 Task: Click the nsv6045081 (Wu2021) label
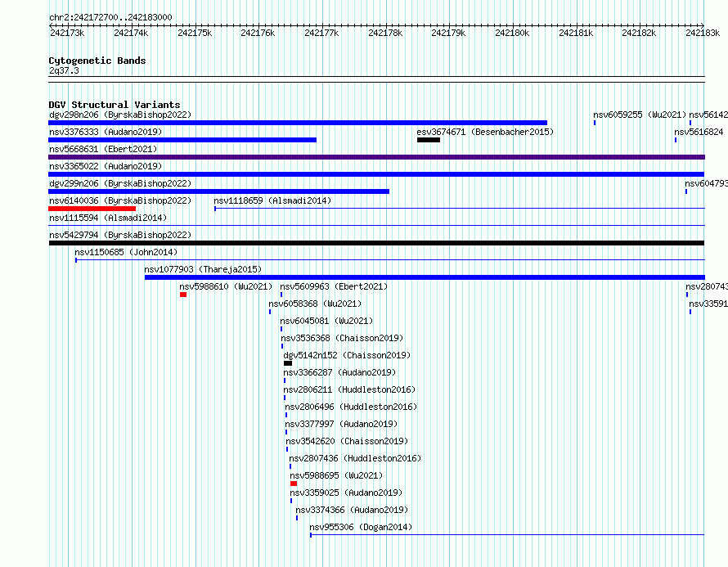point(326,321)
